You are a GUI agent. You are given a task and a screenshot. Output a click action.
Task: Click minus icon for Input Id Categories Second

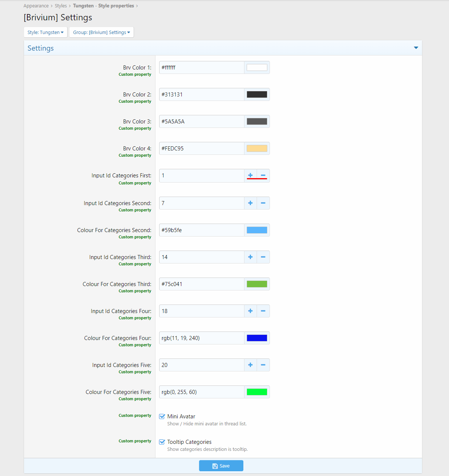click(263, 203)
